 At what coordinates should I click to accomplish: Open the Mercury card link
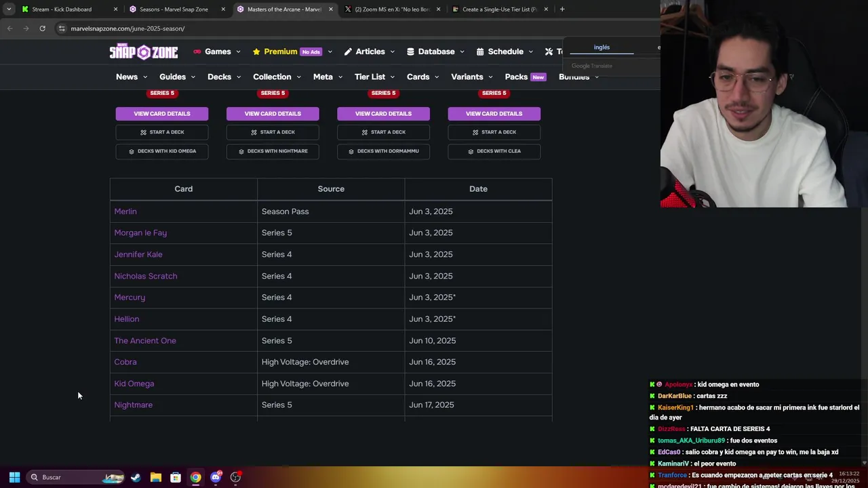tap(130, 297)
